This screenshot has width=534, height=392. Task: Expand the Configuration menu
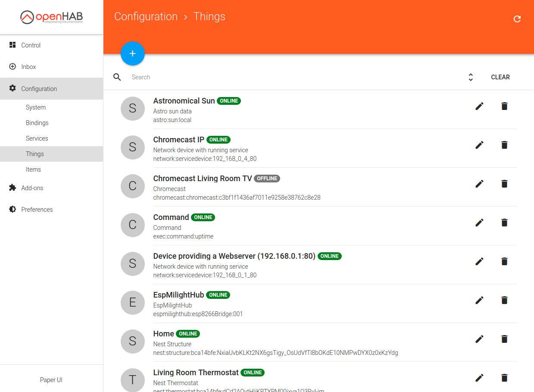[x=39, y=88]
